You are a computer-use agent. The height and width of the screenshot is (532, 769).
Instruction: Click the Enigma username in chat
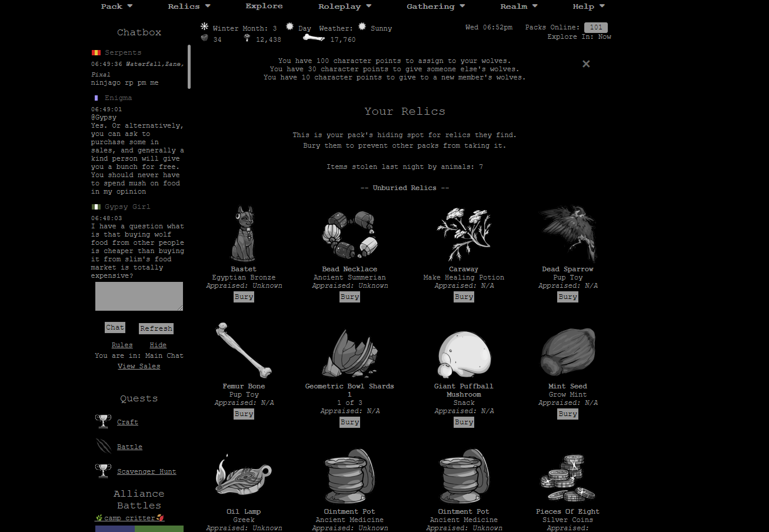point(118,98)
